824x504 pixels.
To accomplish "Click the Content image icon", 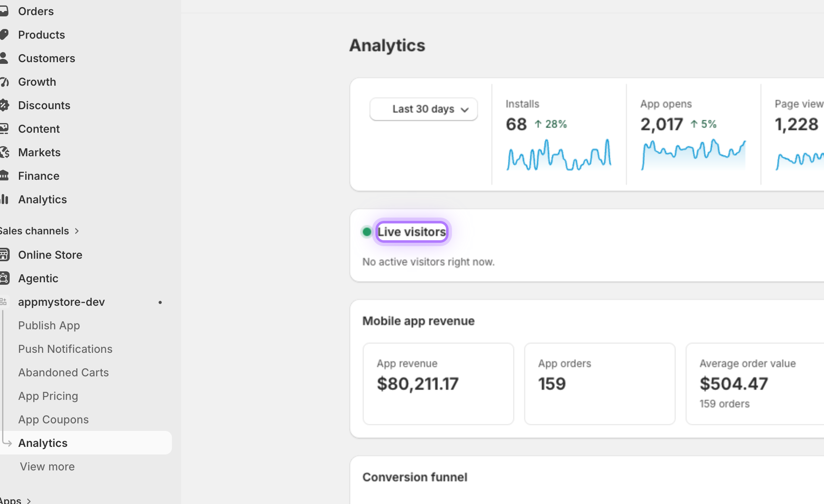I will coord(4,129).
